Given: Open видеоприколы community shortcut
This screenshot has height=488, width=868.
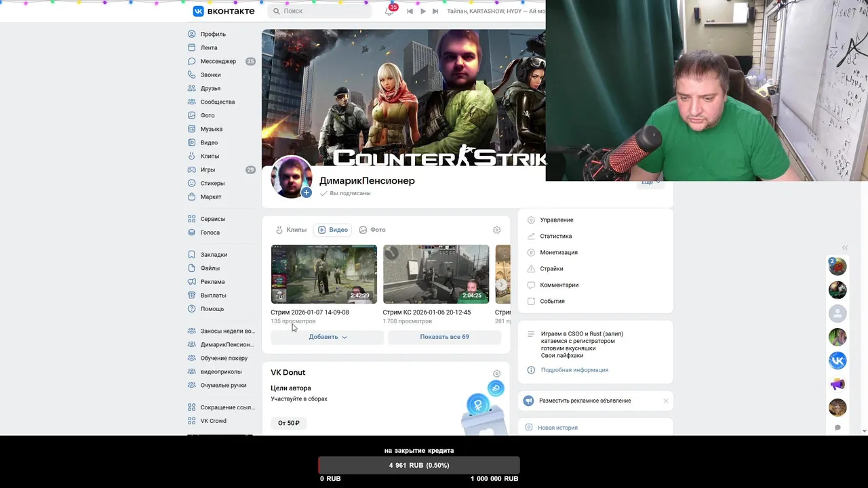Looking at the screenshot, I should click(222, 372).
